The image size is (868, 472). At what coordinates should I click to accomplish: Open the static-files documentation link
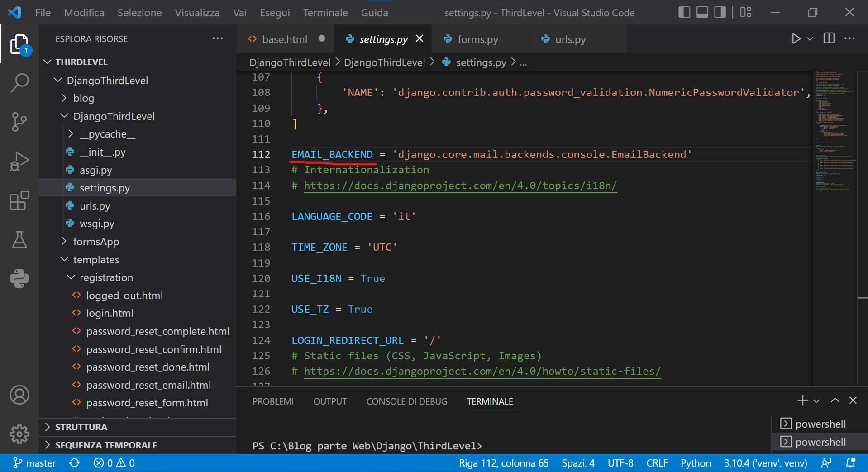click(x=482, y=371)
